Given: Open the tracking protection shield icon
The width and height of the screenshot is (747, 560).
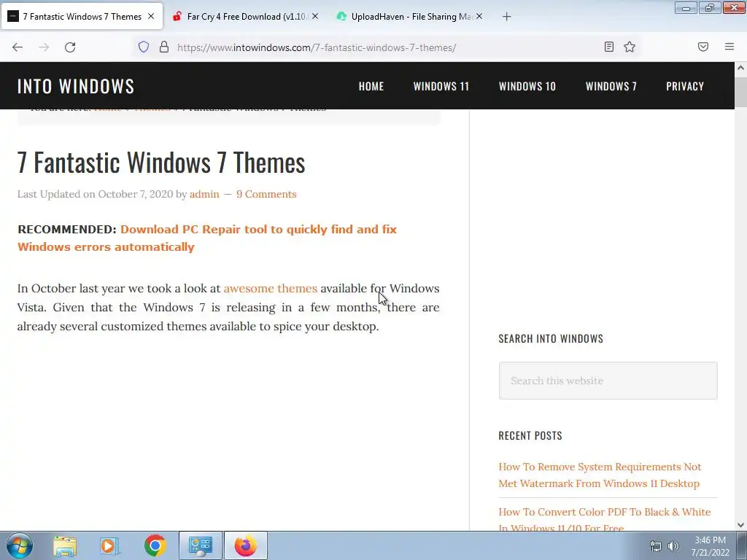Looking at the screenshot, I should click(x=144, y=47).
